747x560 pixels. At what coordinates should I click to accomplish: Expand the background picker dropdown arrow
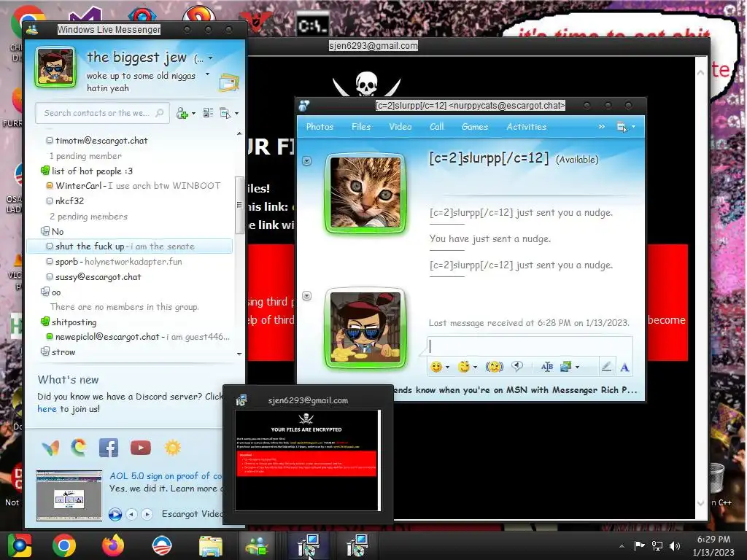[x=578, y=367]
